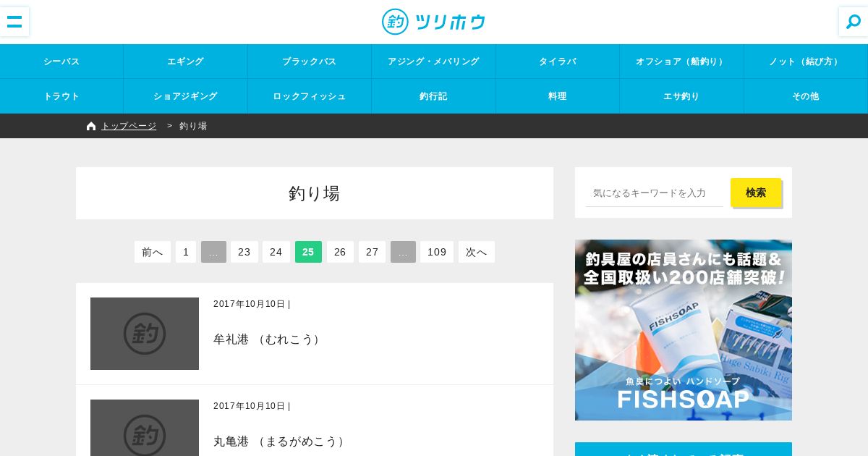The width and height of the screenshot is (868, 456).
Task: Open thumbnail for 牟礼港 article
Action: coord(145,334)
